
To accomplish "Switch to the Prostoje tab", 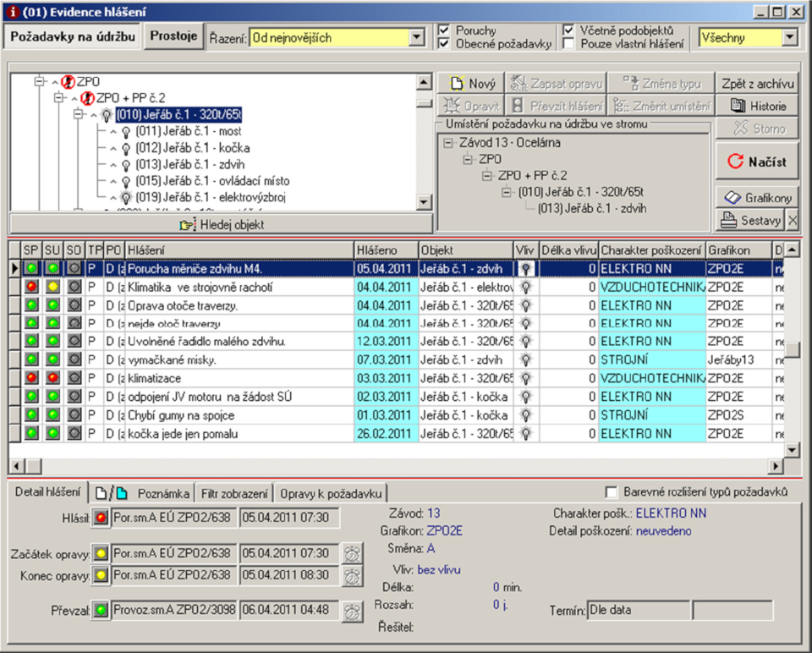I will pos(173,36).
